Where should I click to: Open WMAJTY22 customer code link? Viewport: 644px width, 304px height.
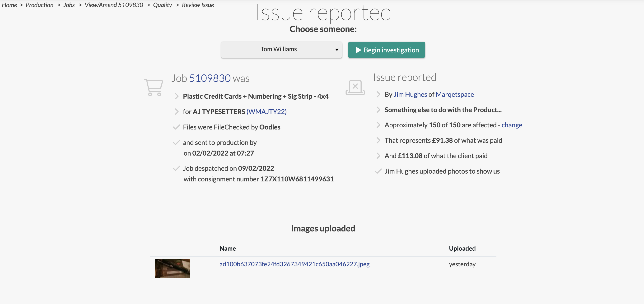coord(266,112)
